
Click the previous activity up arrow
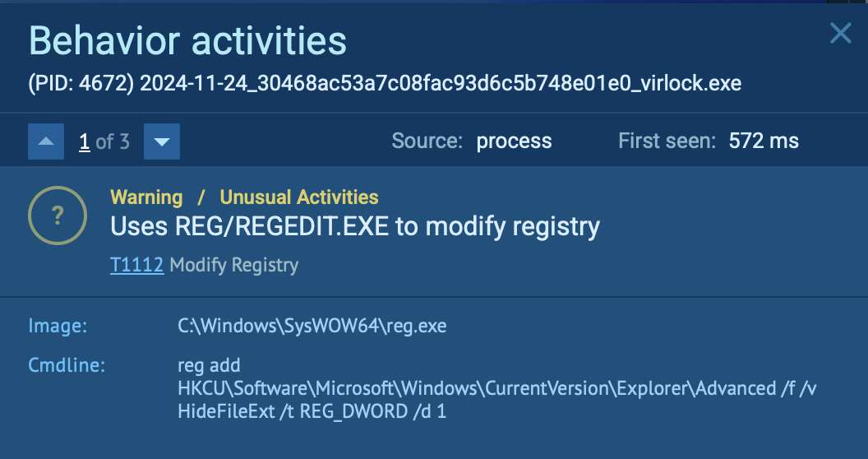pyautogui.click(x=46, y=142)
